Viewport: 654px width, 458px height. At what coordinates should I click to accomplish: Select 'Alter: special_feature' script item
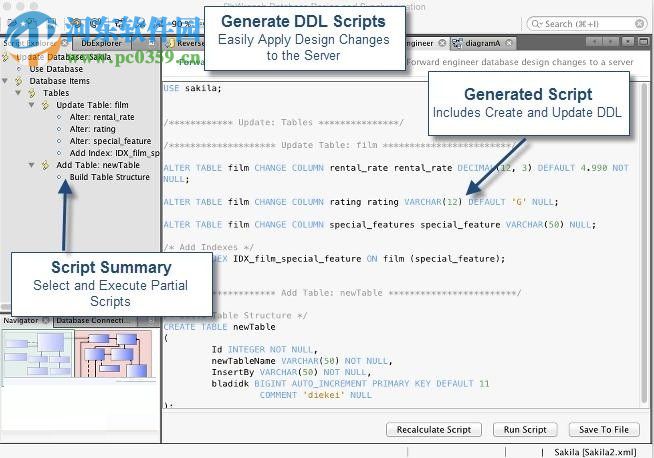[x=110, y=141]
